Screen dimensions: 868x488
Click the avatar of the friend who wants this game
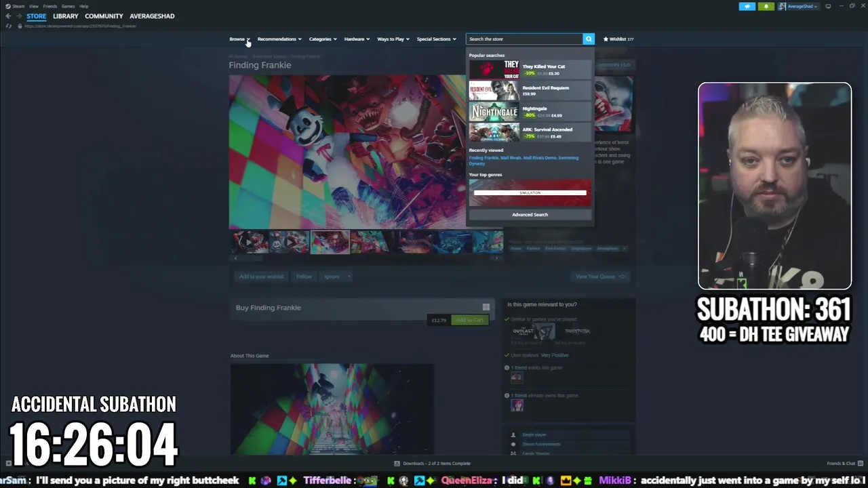pos(517,378)
